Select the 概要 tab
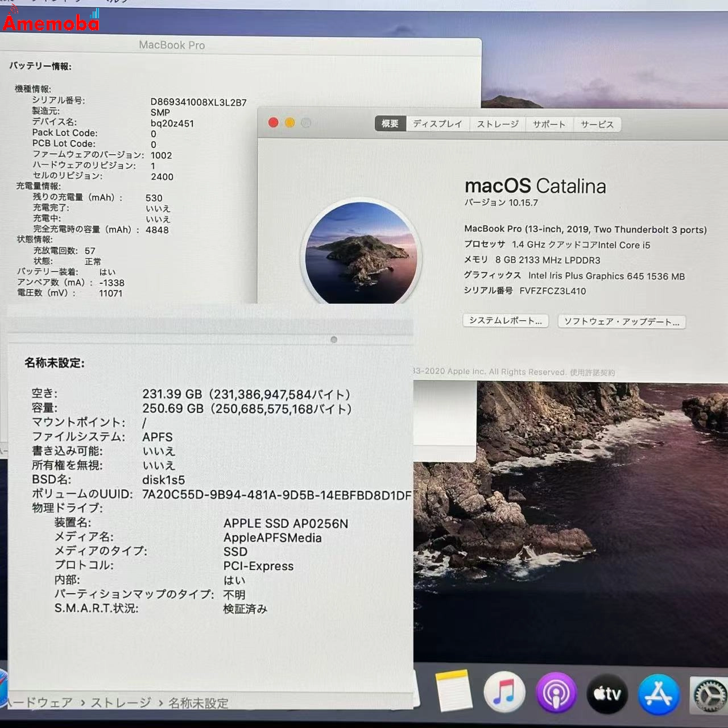 point(390,123)
